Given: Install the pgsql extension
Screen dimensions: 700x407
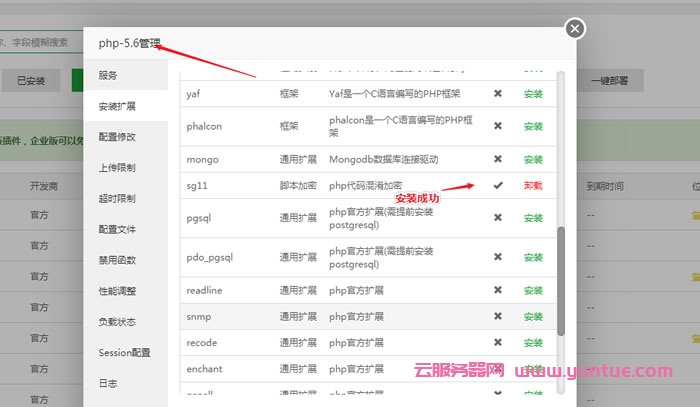Looking at the screenshot, I should tap(533, 219).
